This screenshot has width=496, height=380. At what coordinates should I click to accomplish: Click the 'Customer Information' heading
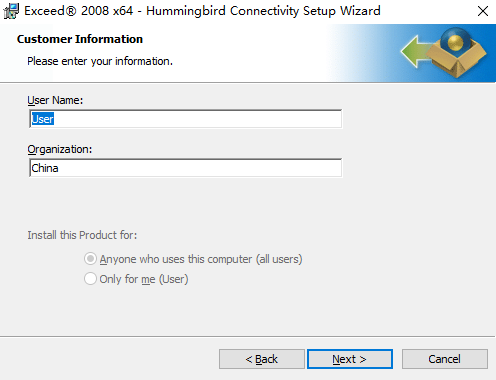pyautogui.click(x=80, y=39)
